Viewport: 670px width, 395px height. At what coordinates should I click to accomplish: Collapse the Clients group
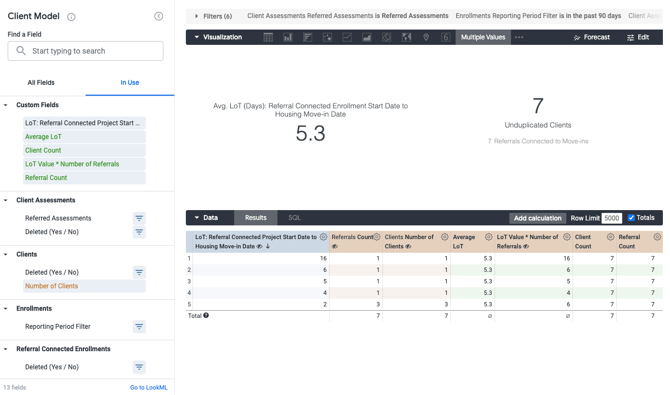click(x=6, y=255)
